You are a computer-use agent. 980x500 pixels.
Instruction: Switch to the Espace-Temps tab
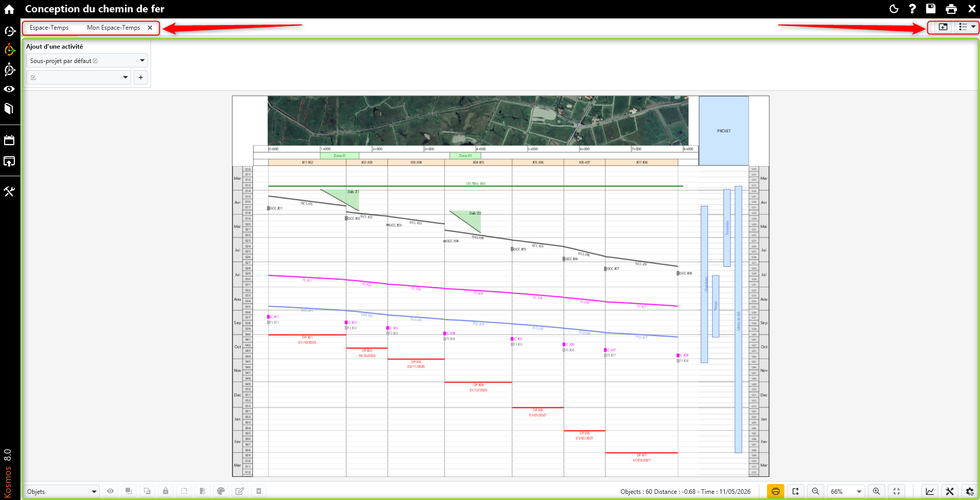coord(49,28)
